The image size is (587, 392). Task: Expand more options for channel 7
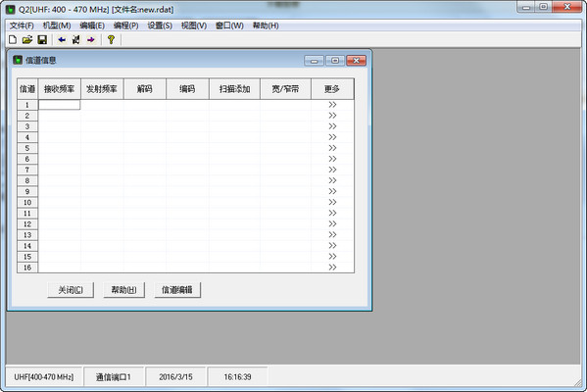[332, 170]
